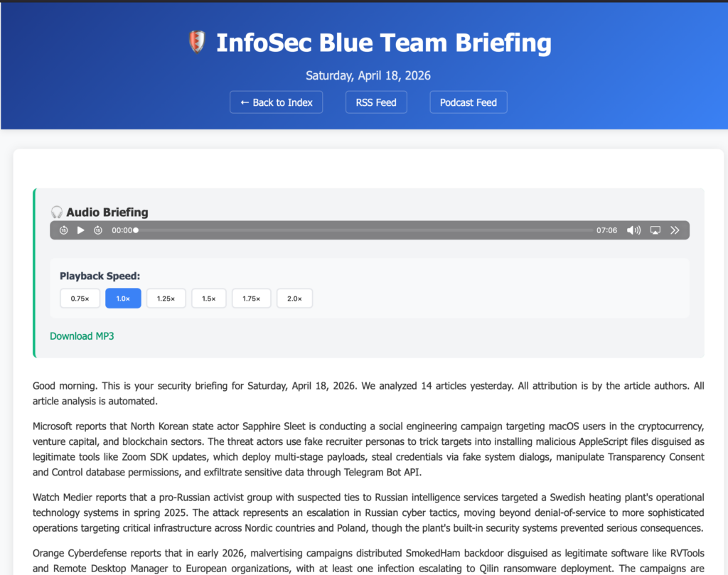
Task: Download the MP3 file
Action: pos(82,336)
